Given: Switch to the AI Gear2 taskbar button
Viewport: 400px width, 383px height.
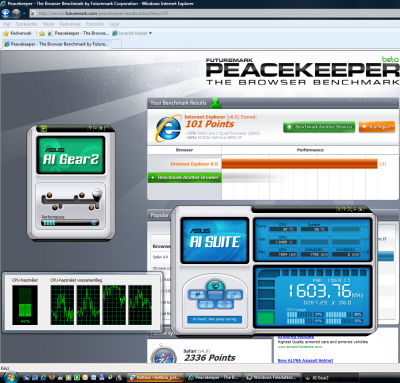Looking at the screenshot, I should point(331,378).
